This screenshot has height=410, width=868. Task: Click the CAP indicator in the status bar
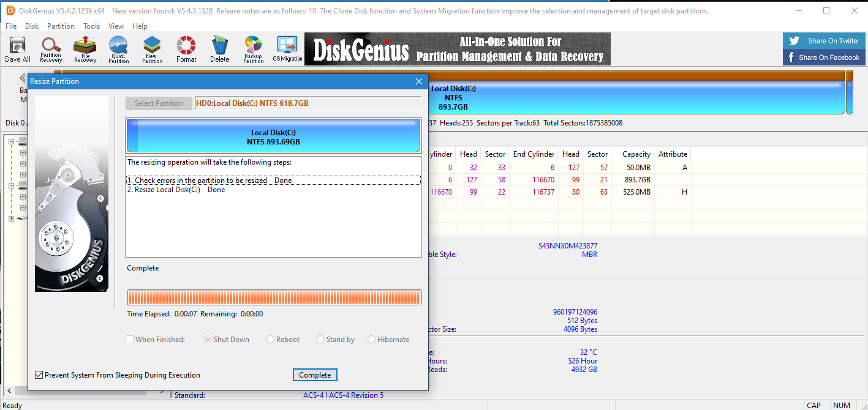[813, 405]
